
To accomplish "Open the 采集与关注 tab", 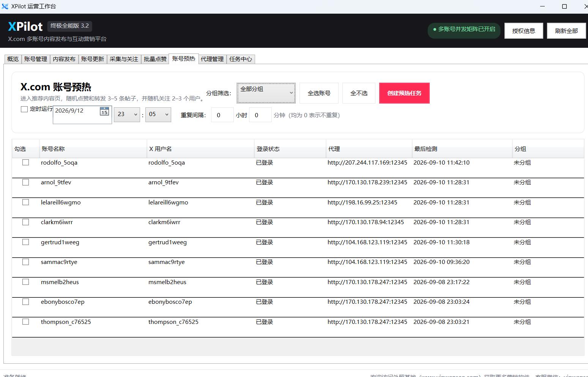I will pos(124,59).
